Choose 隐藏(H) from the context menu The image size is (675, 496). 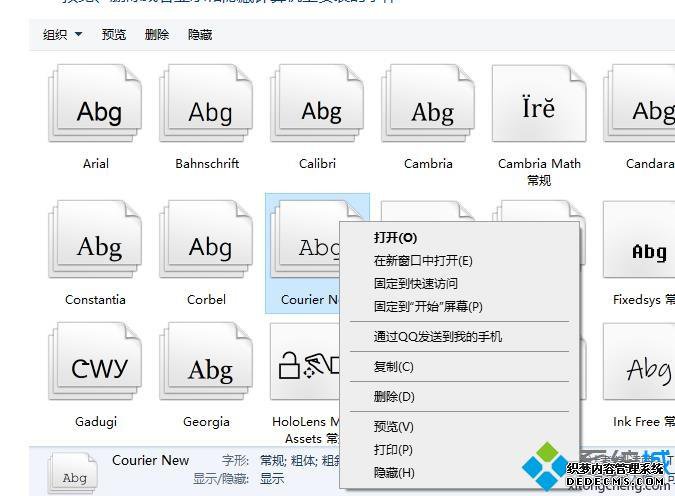click(460, 473)
